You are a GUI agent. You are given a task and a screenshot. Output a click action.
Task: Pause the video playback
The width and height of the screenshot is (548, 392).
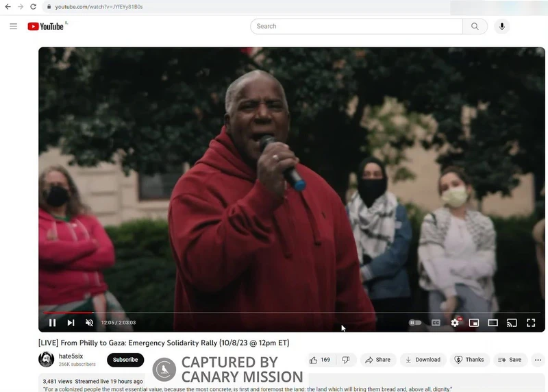52,323
